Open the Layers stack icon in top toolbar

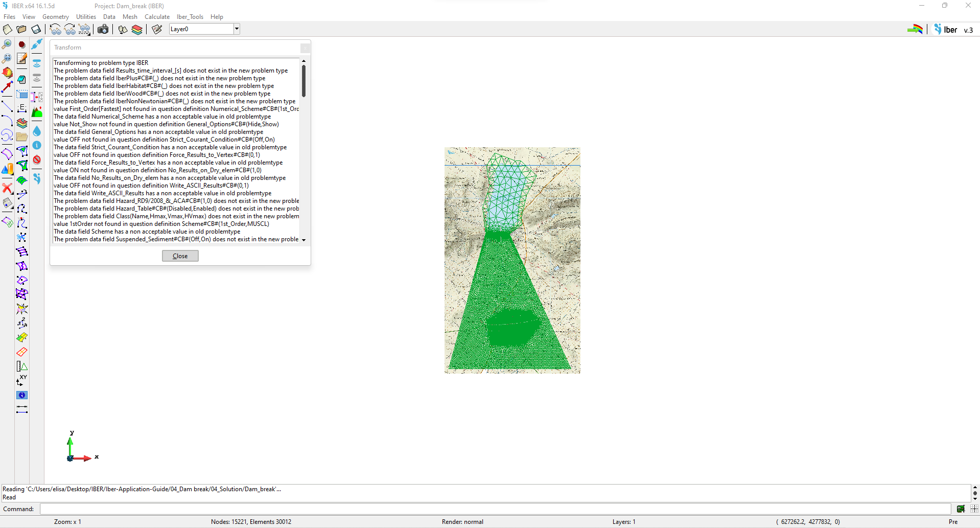tap(137, 29)
